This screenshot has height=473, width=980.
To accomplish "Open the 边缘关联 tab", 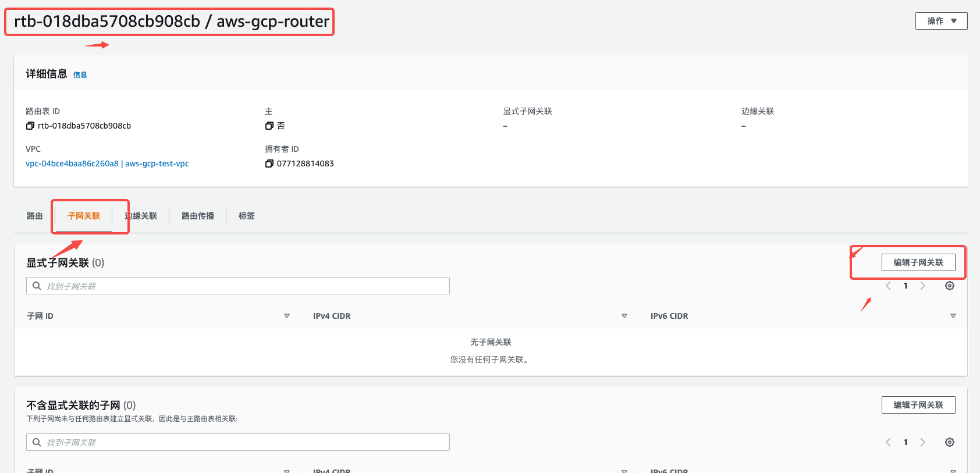I will click(x=141, y=216).
